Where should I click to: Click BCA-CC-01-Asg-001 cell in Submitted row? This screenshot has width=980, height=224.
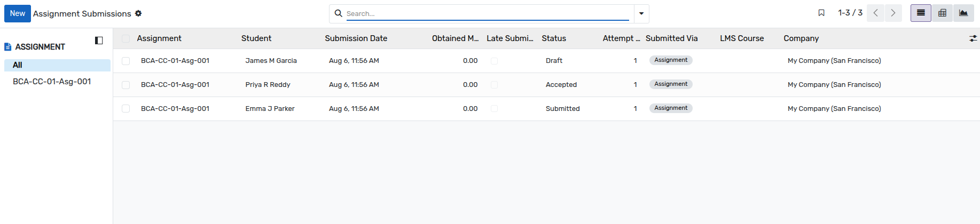175,109
